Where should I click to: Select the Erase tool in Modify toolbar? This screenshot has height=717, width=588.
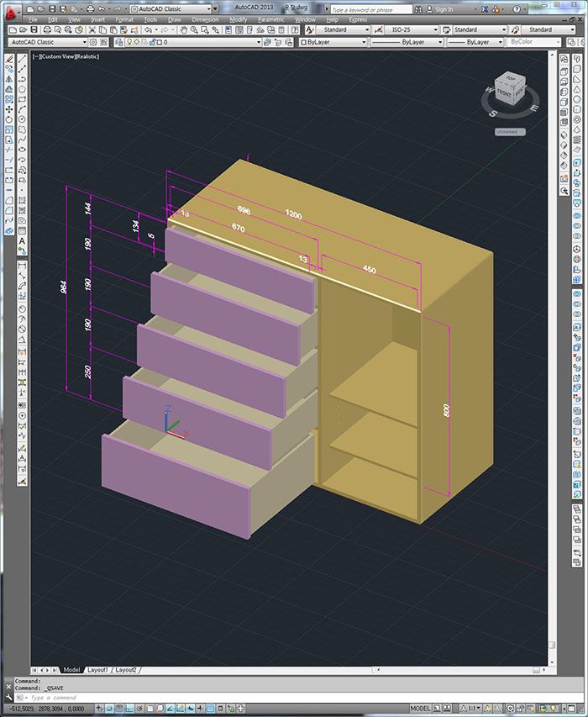pyautogui.click(x=9, y=59)
